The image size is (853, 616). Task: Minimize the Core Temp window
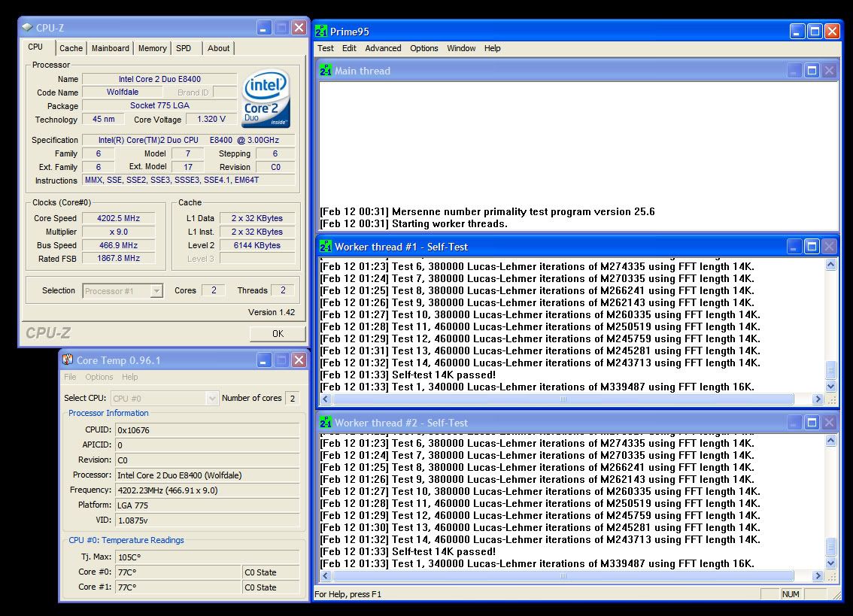[264, 360]
